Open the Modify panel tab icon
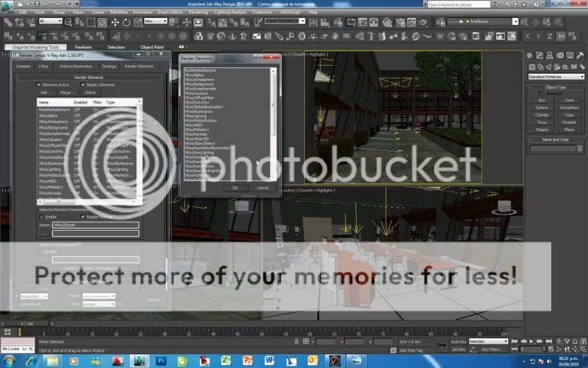Viewport: 588px width, 368px height. pos(540,56)
